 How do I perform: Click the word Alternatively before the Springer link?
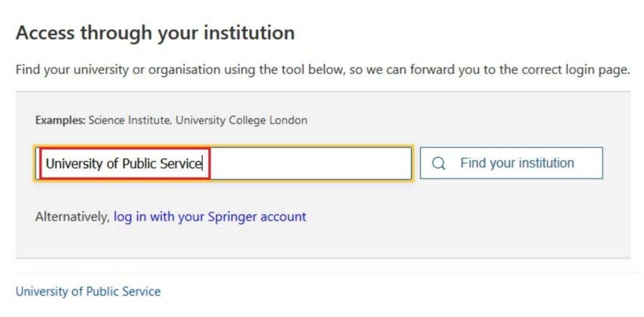point(73,217)
